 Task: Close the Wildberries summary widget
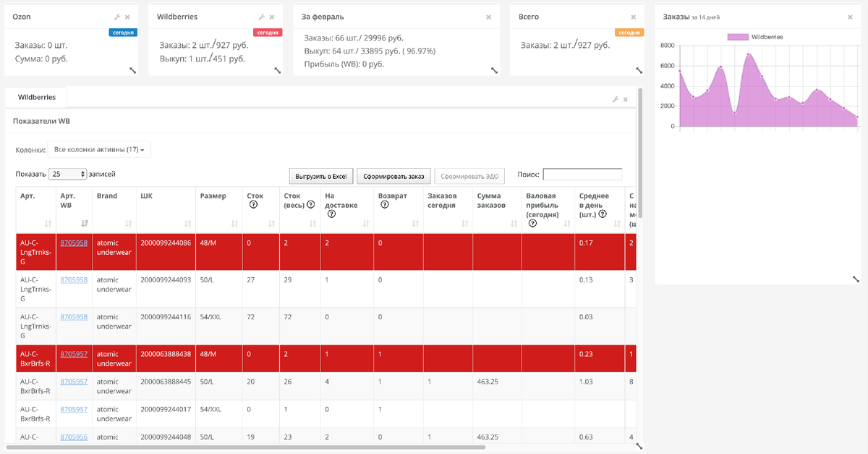tap(272, 17)
